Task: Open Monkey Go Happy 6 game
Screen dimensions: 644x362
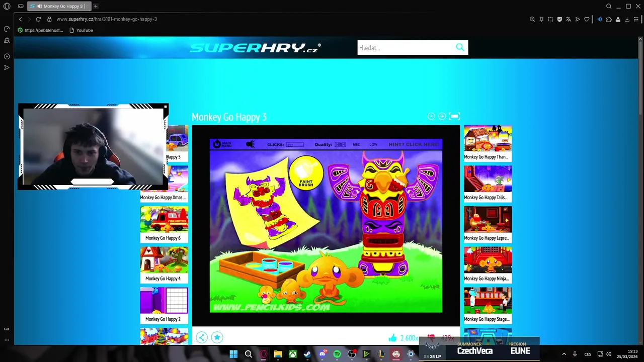Action: click(163, 224)
